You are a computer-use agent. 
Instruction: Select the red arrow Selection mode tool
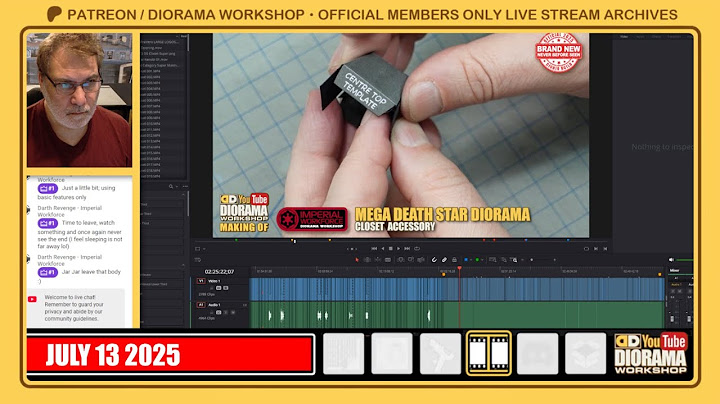[x=357, y=260]
